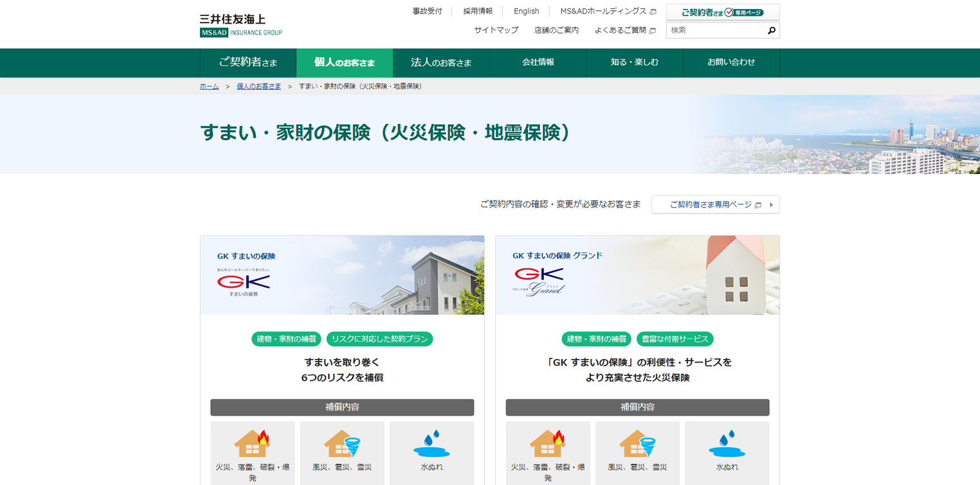Click water drop icon in GK グランド card
This screenshot has width=980, height=485.
[x=727, y=443]
